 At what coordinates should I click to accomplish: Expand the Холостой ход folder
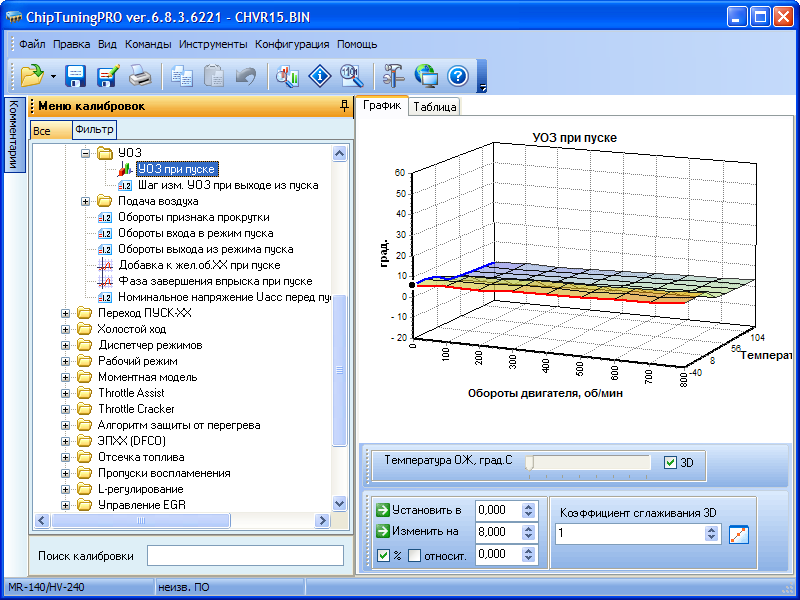point(67,329)
